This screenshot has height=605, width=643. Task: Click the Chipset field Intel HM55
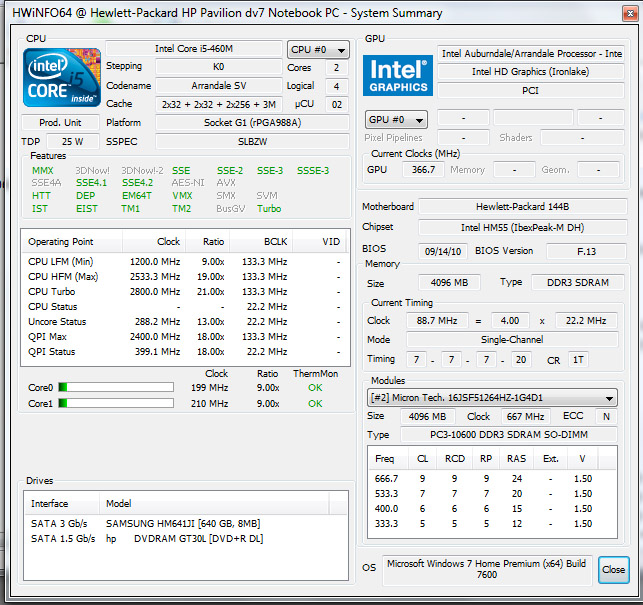click(522, 228)
